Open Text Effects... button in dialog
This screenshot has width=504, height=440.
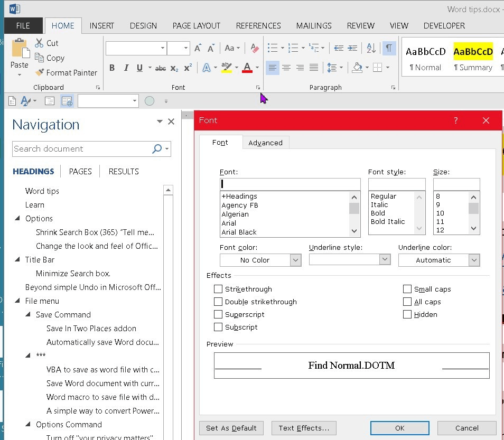point(304,428)
